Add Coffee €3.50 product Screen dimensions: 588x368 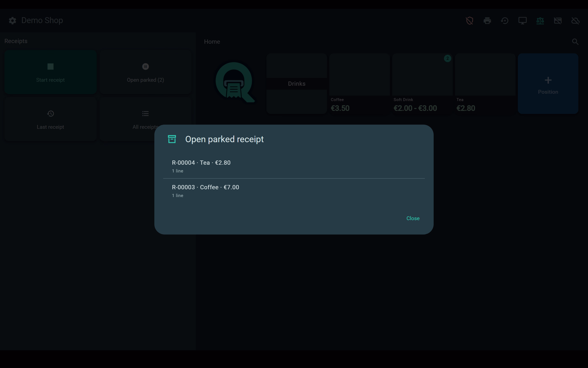coord(360,84)
